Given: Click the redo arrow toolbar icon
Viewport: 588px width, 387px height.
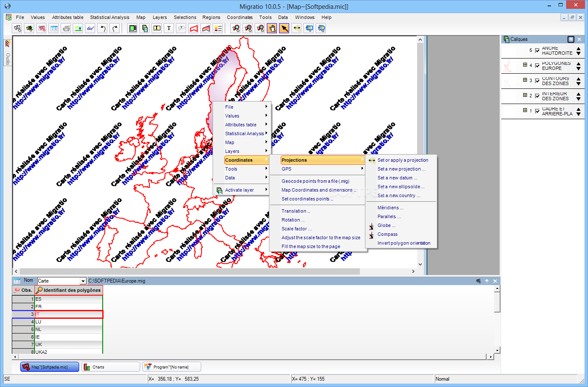Looking at the screenshot, I should pyautogui.click(x=114, y=28).
